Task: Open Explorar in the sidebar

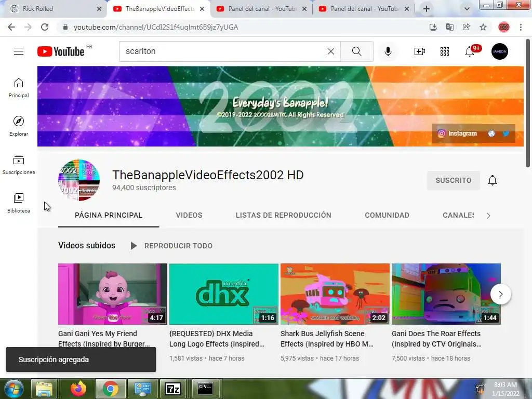Action: tap(19, 126)
